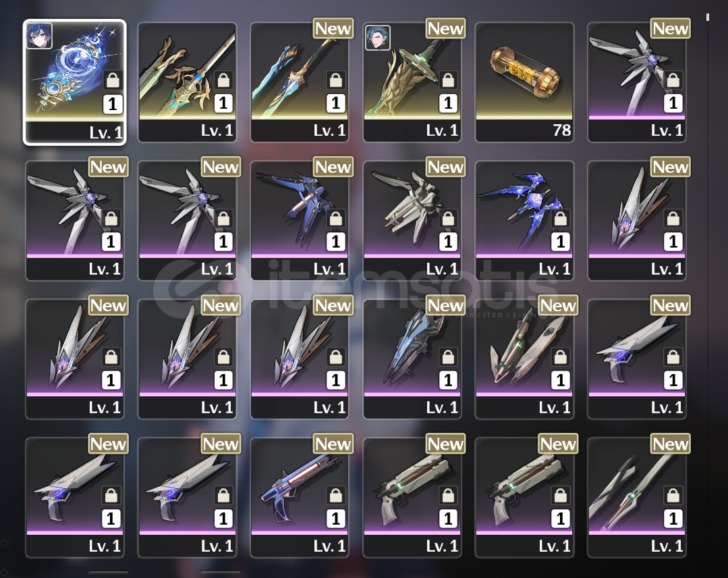Select the blue-barreled pistol marked New
728x578 pixels.
[x=300, y=498]
